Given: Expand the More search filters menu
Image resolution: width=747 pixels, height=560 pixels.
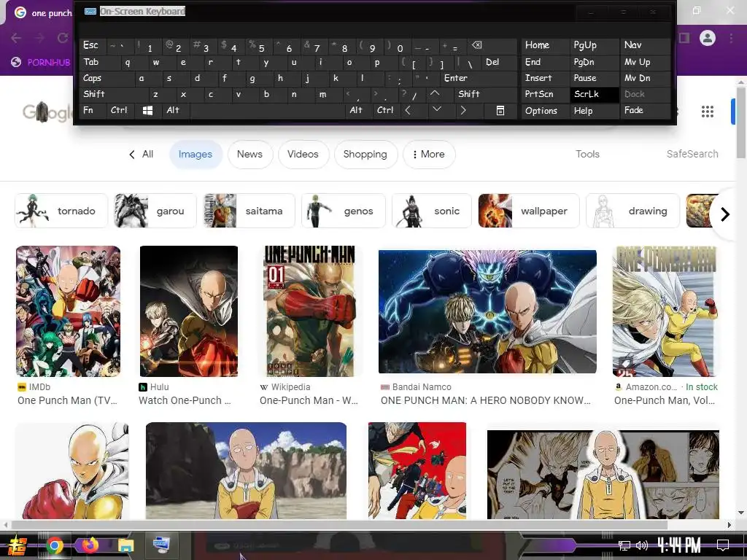Looking at the screenshot, I should pos(429,155).
